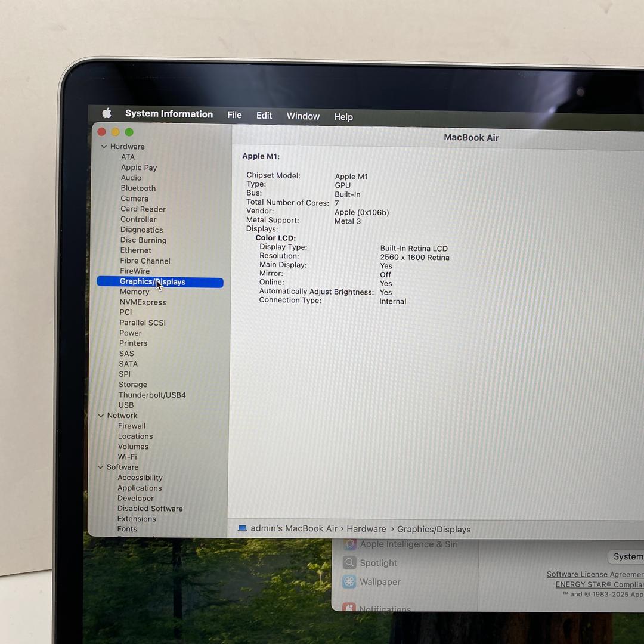Collapse the Network section chevron
The width and height of the screenshot is (644, 644).
pyautogui.click(x=101, y=416)
